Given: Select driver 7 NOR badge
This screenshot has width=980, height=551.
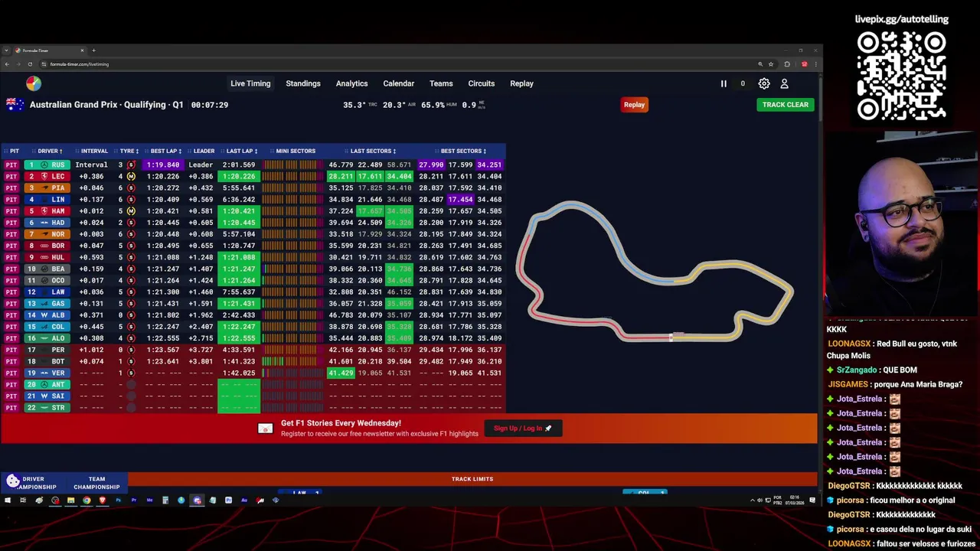Looking at the screenshot, I should point(47,234).
